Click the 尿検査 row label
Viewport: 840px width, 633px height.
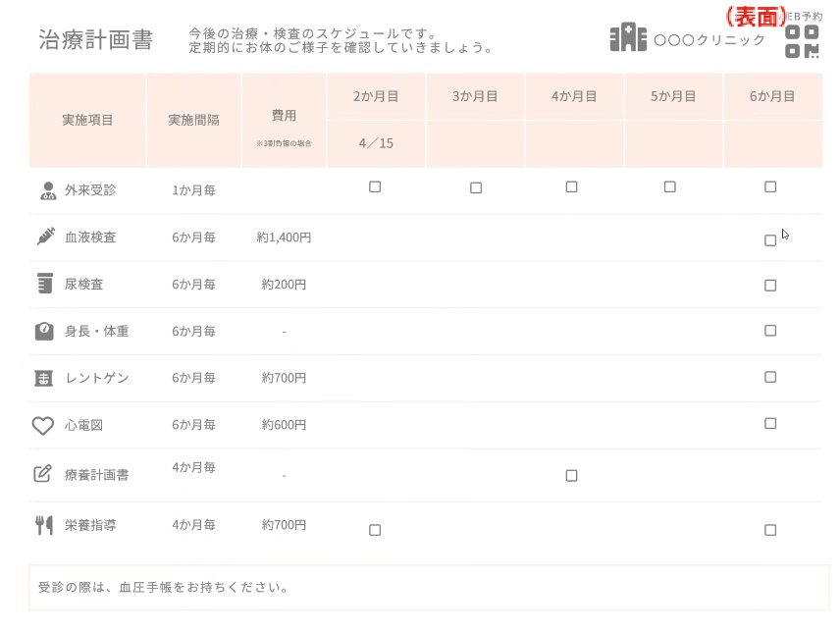pyautogui.click(x=83, y=285)
